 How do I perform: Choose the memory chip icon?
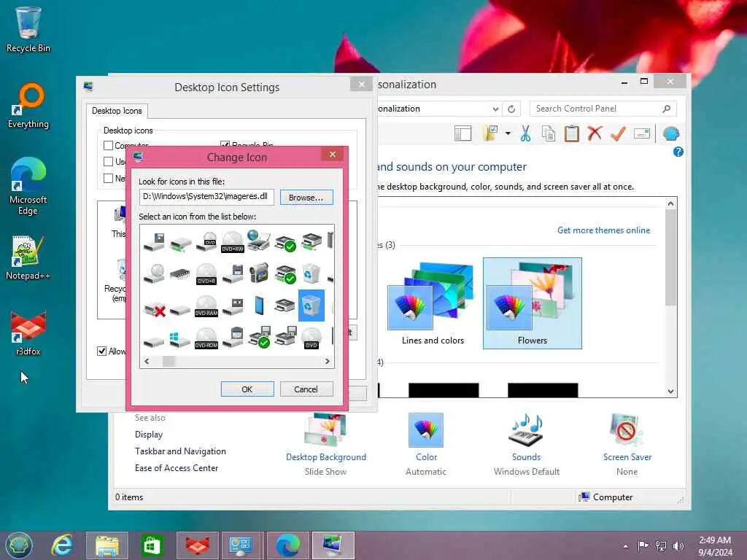pos(180,274)
